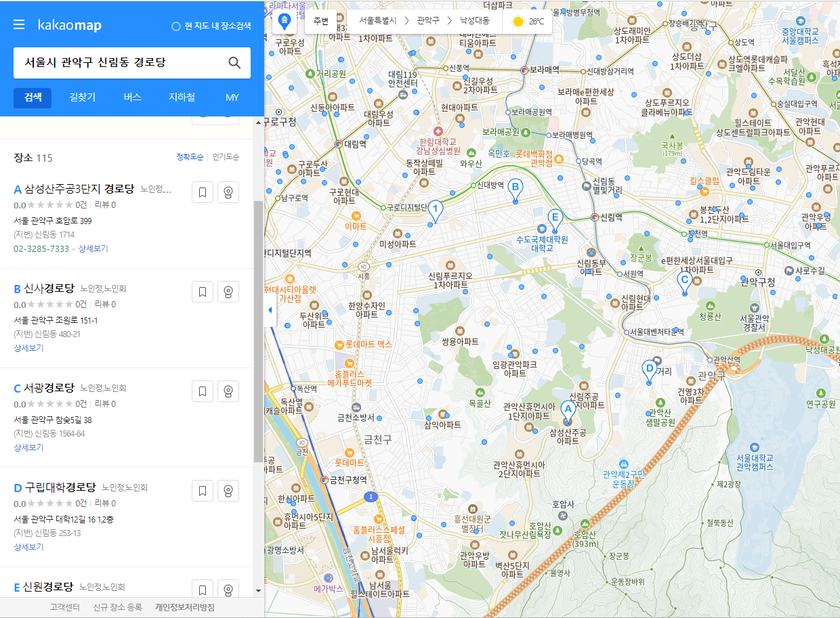Open 개인정보처리방침 footer link

[x=185, y=607]
